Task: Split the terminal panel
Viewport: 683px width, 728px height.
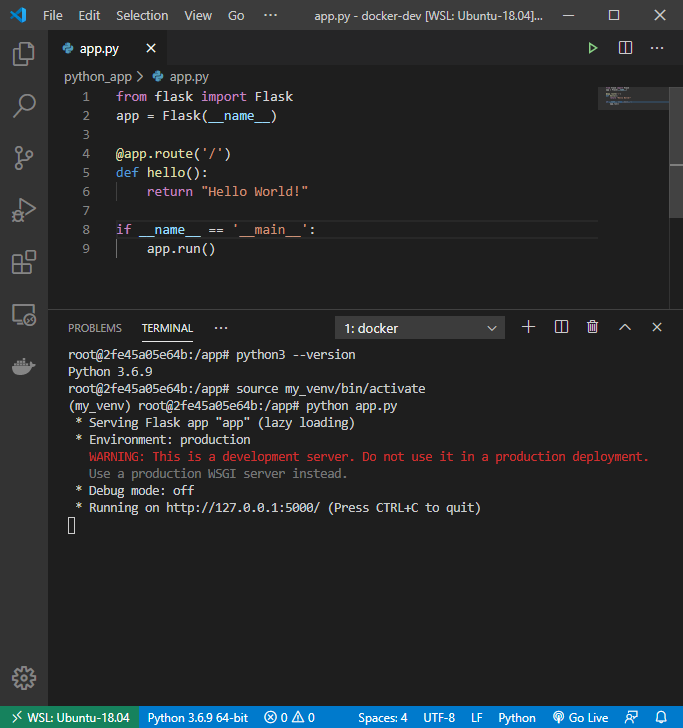Action: (x=561, y=327)
